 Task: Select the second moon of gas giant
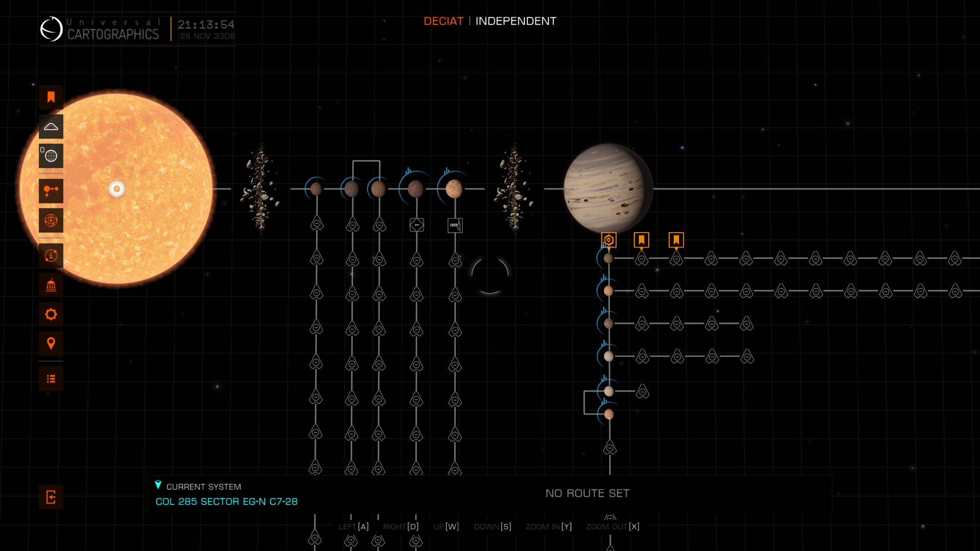pyautogui.click(x=608, y=291)
